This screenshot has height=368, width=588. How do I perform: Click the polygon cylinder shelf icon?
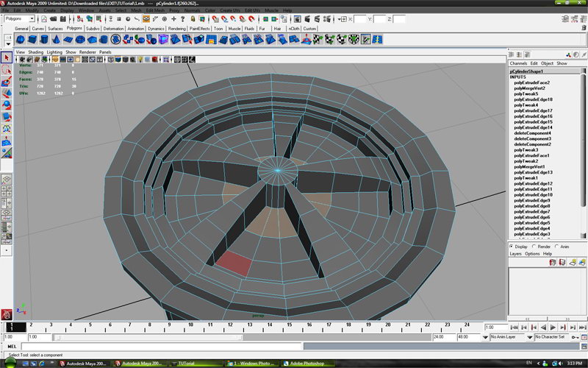click(46, 39)
